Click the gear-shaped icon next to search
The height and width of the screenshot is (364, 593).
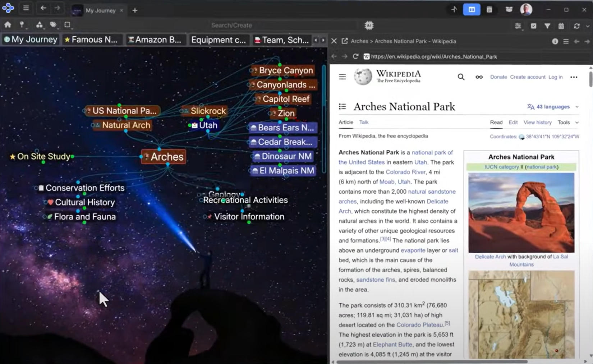tap(369, 25)
